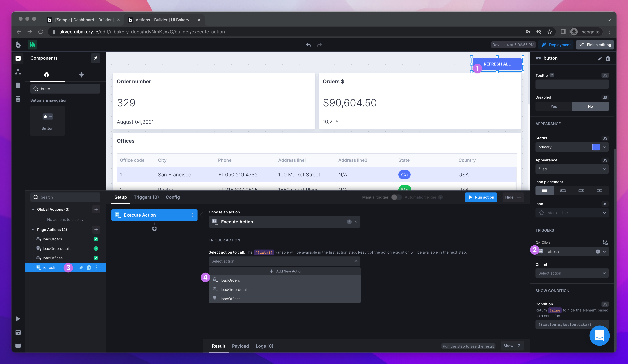Switch to the Triggers (0) tab

click(x=146, y=197)
